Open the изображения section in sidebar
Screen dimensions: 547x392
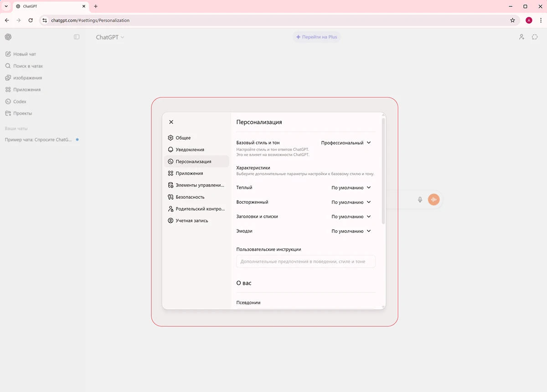point(26,77)
